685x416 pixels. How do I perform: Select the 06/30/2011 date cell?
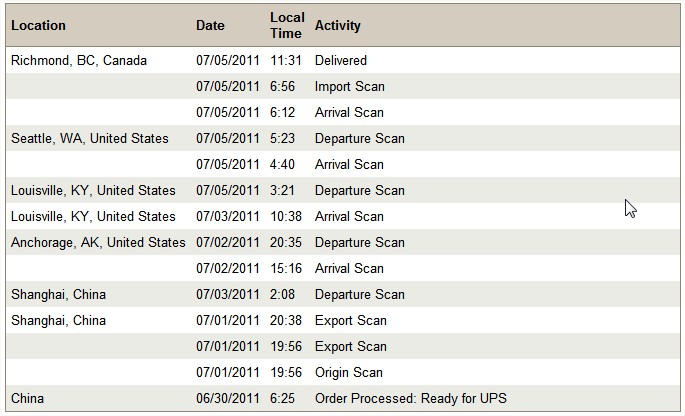point(228,399)
